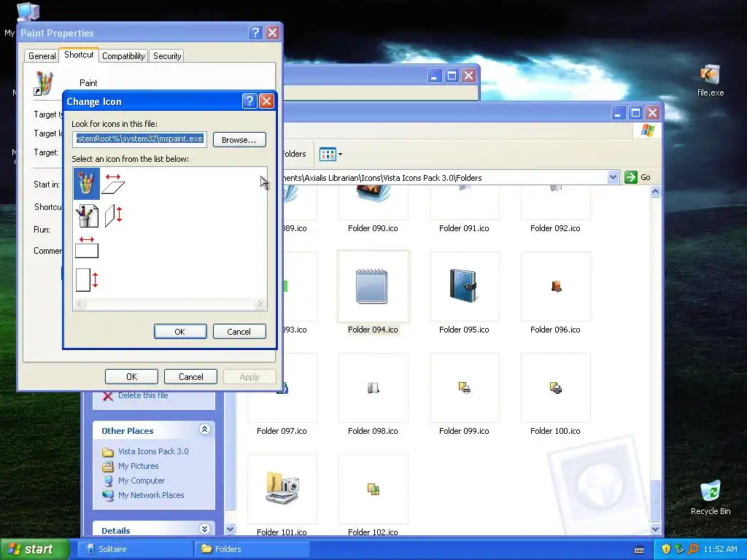Switch to the Security tab
Screen dimensions: 747x560
coord(167,55)
